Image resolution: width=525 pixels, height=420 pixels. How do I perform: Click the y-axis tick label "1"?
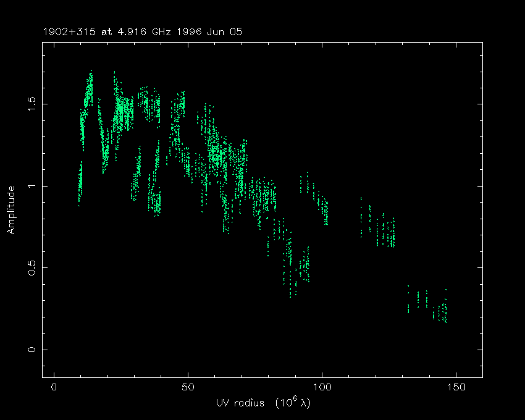[x=31, y=185]
